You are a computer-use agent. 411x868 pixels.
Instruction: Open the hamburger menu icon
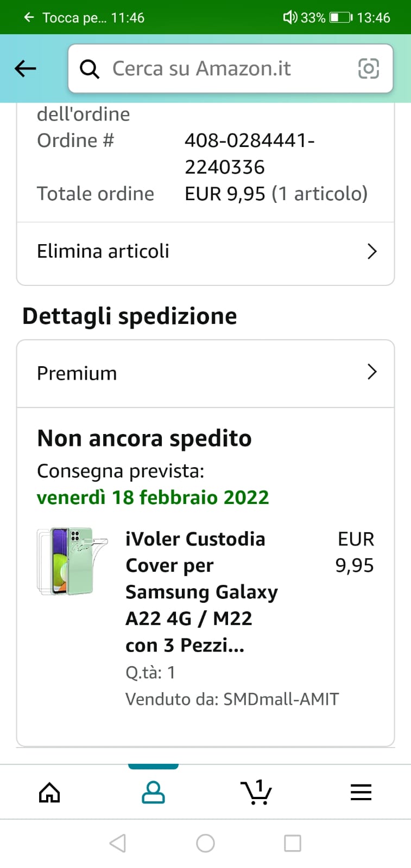[x=361, y=793]
